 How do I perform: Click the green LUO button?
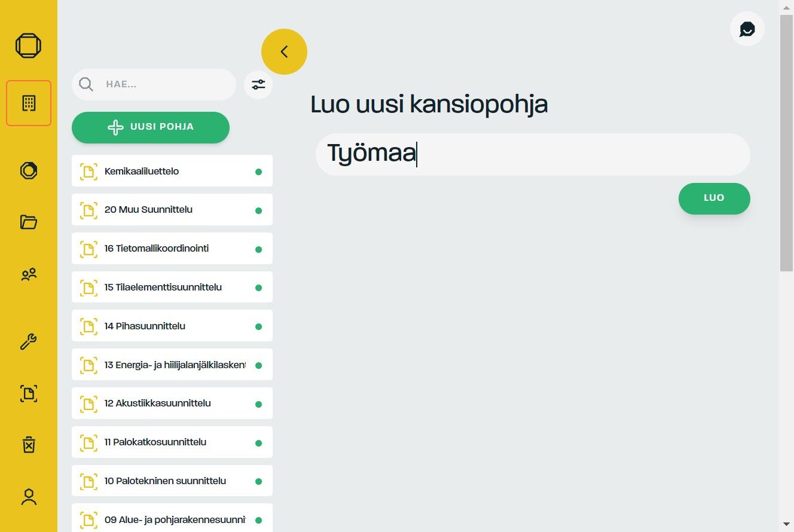point(714,198)
